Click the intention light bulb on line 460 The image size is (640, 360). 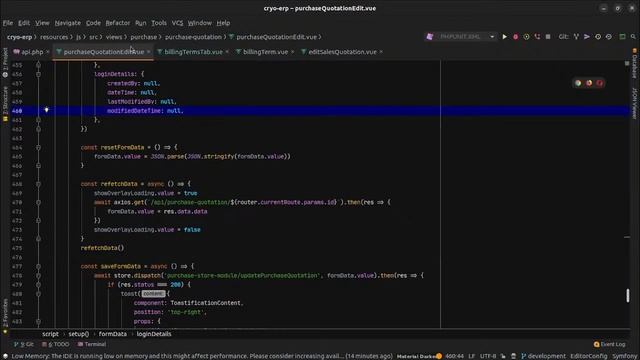[x=47, y=110]
